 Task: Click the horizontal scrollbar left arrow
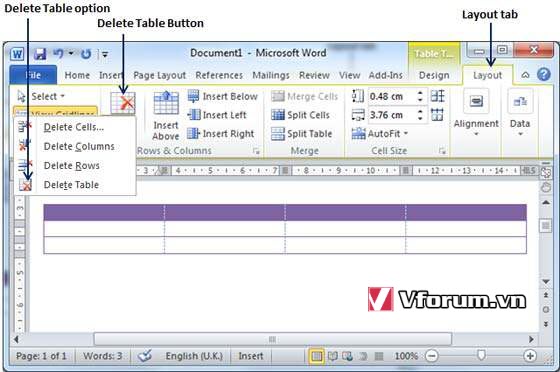[16, 339]
